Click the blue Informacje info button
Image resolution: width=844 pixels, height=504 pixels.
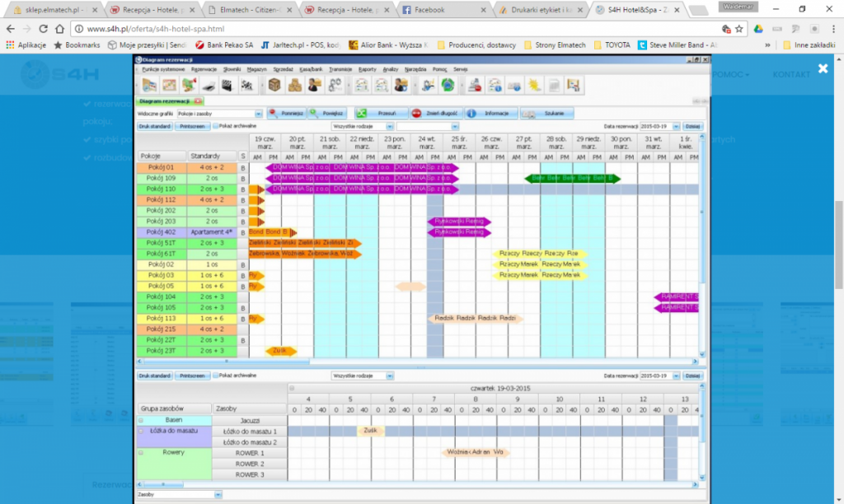tap(491, 114)
